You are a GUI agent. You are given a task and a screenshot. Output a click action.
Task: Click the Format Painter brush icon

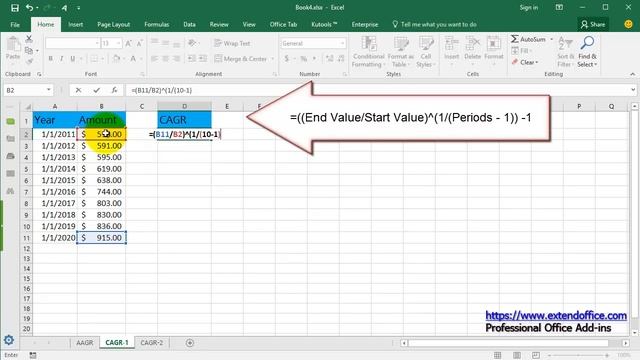tap(29, 62)
